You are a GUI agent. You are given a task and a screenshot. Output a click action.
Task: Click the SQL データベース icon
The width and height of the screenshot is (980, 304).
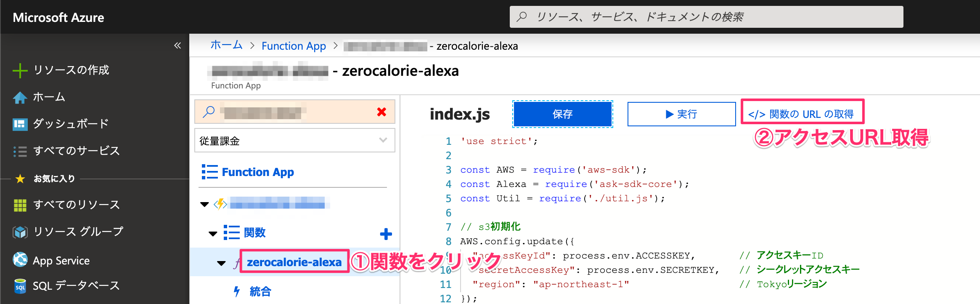20,286
